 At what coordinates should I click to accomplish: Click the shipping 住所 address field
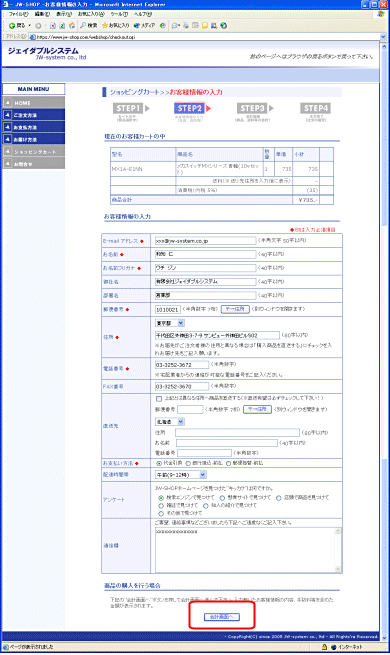[x=237, y=432]
